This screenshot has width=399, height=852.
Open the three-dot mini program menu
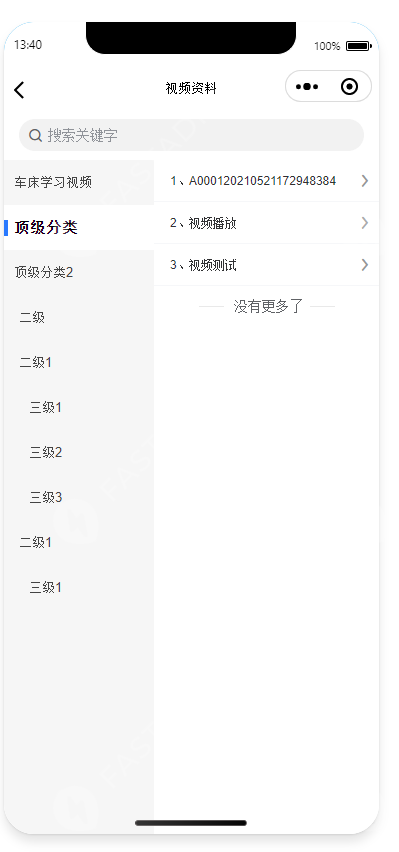[307, 86]
